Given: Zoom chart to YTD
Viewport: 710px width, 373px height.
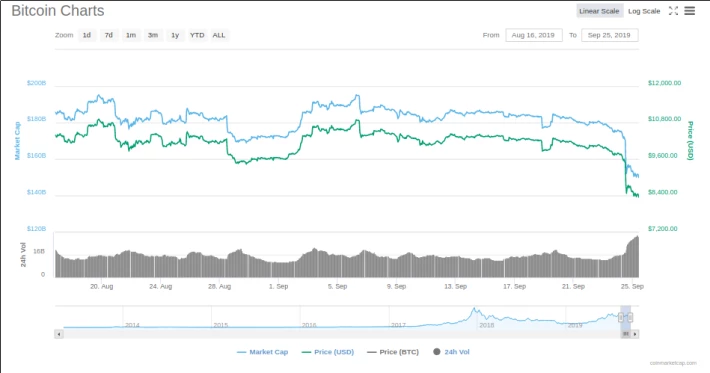Looking at the screenshot, I should [x=197, y=35].
